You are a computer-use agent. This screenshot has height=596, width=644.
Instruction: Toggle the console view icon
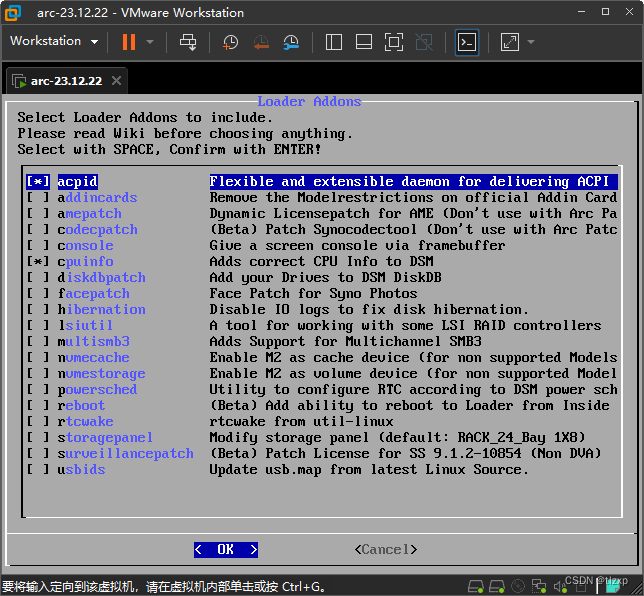[467, 42]
